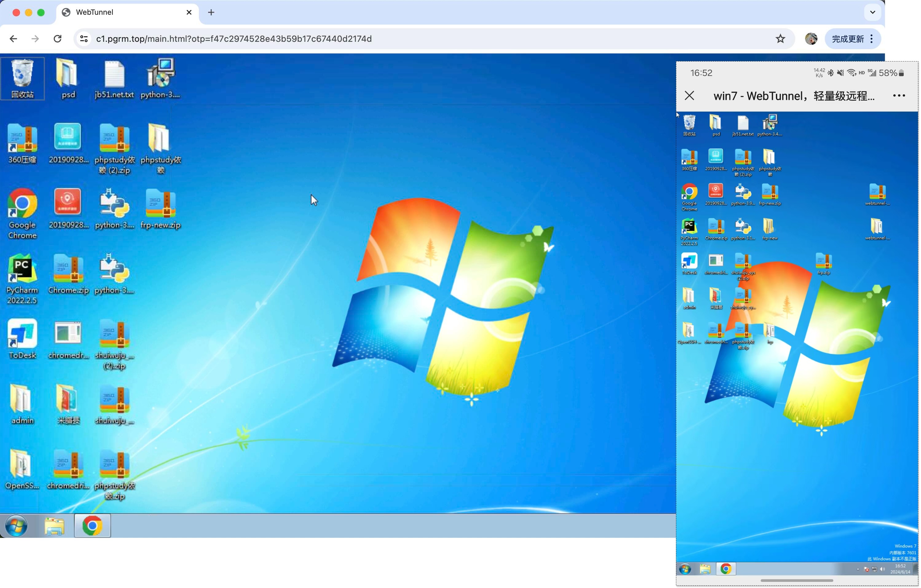Open the ToDesk desktop shortcut
This screenshot has height=588, width=921.
[22, 333]
